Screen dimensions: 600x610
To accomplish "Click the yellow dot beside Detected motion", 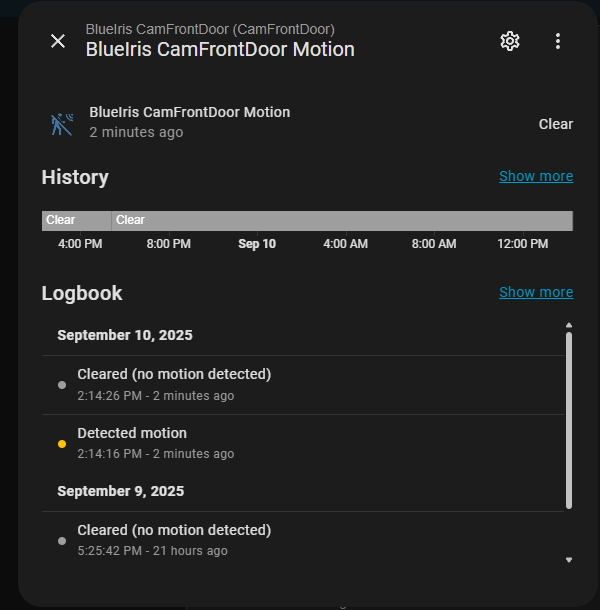I will coord(62,444).
